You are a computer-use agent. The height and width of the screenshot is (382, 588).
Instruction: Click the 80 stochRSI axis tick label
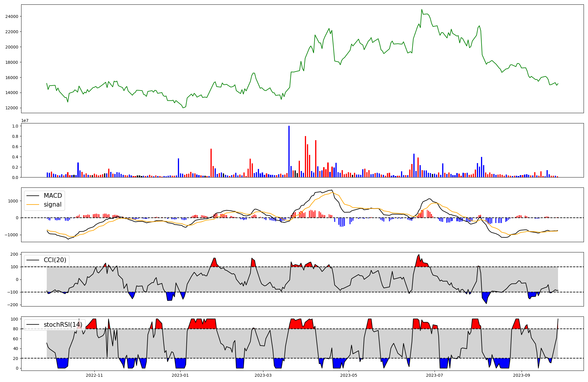pyautogui.click(x=16, y=329)
